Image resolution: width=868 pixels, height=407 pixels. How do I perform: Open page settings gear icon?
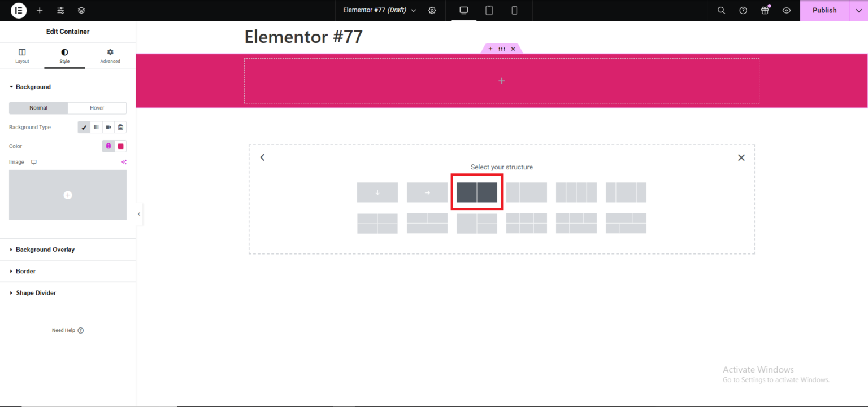(x=432, y=10)
